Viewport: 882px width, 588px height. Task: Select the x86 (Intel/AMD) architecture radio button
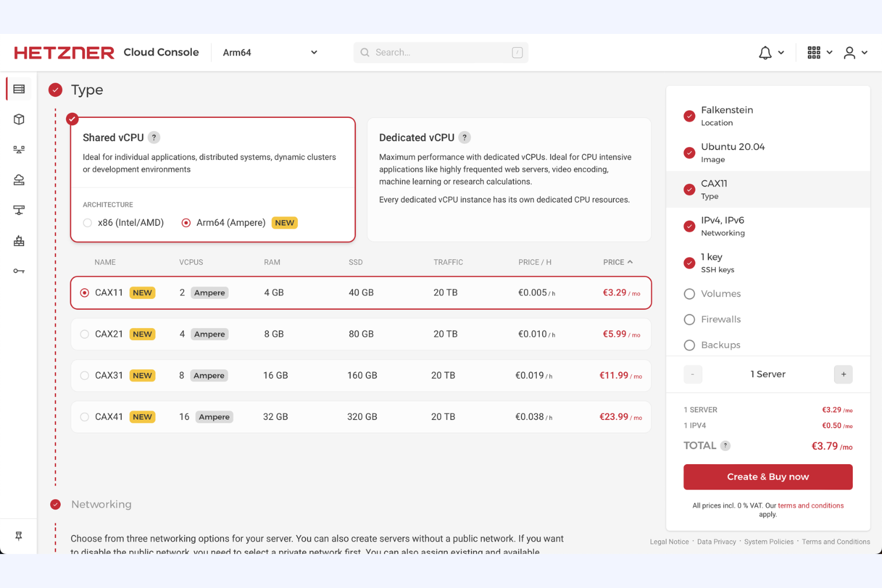[87, 222]
